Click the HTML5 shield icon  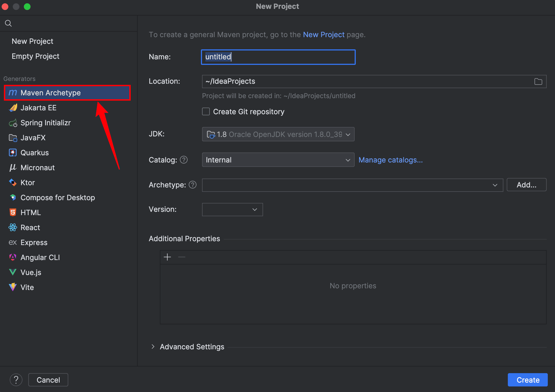tap(13, 212)
